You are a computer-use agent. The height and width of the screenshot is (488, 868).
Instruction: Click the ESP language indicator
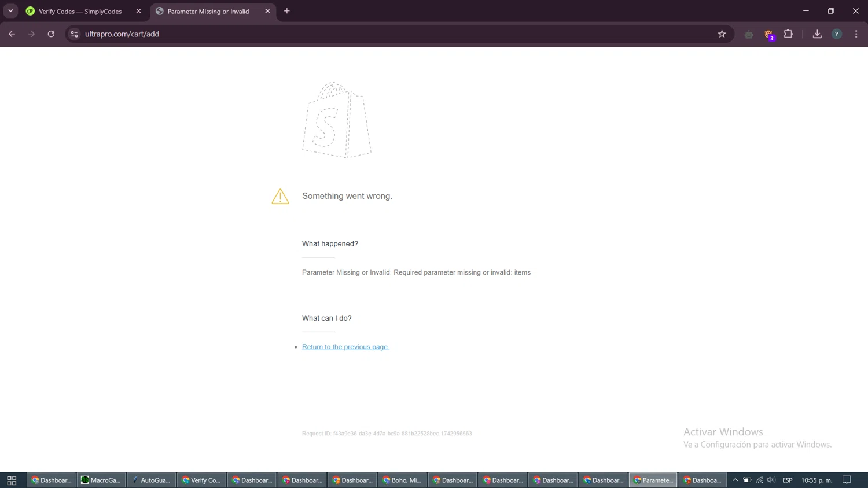tap(788, 480)
